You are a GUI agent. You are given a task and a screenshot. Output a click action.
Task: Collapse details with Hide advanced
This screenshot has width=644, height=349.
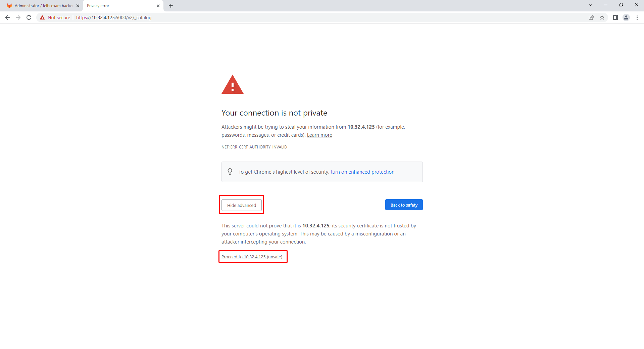click(242, 205)
